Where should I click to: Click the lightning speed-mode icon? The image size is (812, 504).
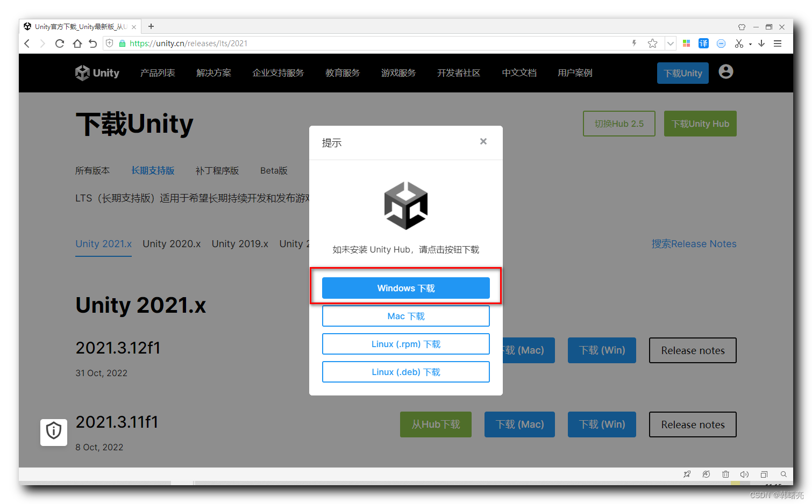(635, 44)
